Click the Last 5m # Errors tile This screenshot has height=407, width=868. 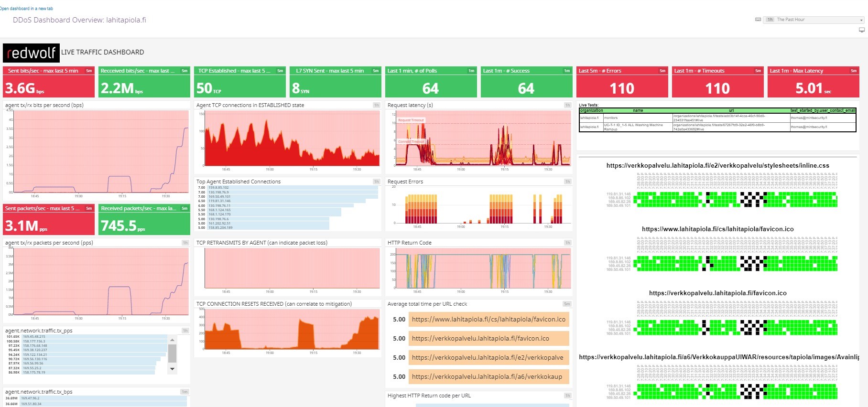[x=622, y=82]
